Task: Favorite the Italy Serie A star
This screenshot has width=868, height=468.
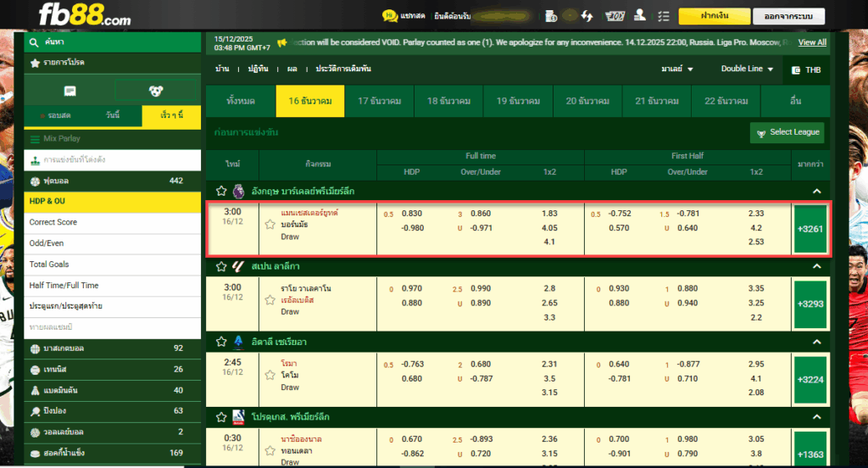Action: click(x=221, y=342)
